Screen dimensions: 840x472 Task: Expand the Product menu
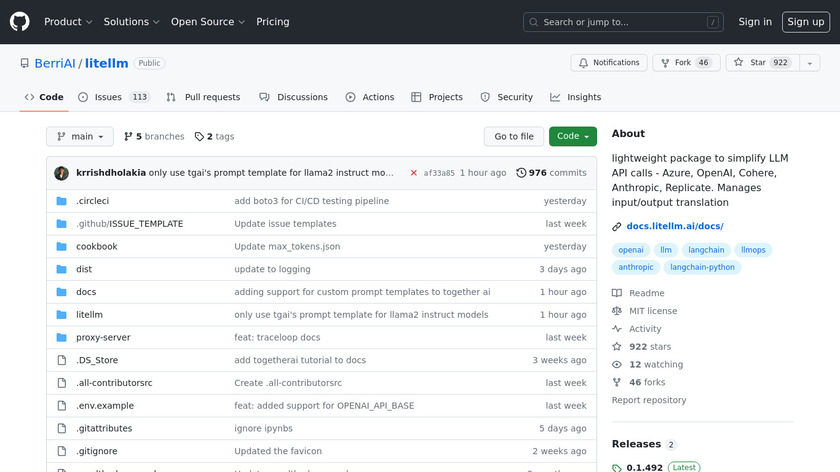(x=68, y=22)
